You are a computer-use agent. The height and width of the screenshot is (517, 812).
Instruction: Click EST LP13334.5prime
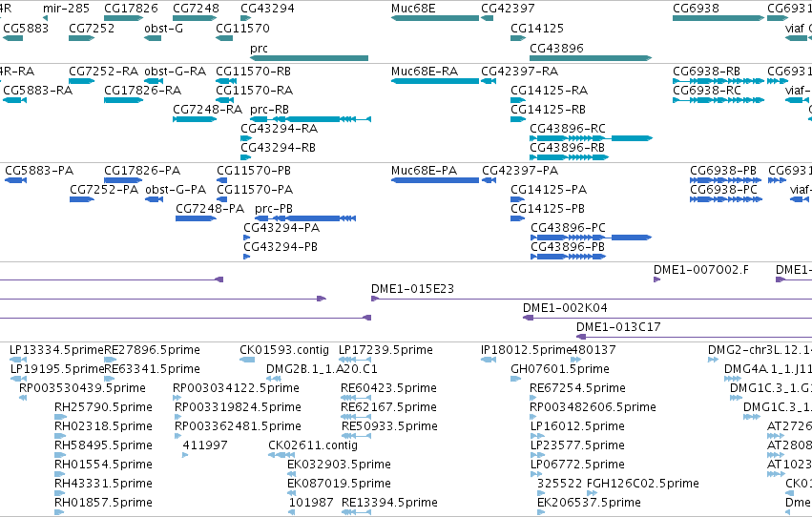coord(57,350)
